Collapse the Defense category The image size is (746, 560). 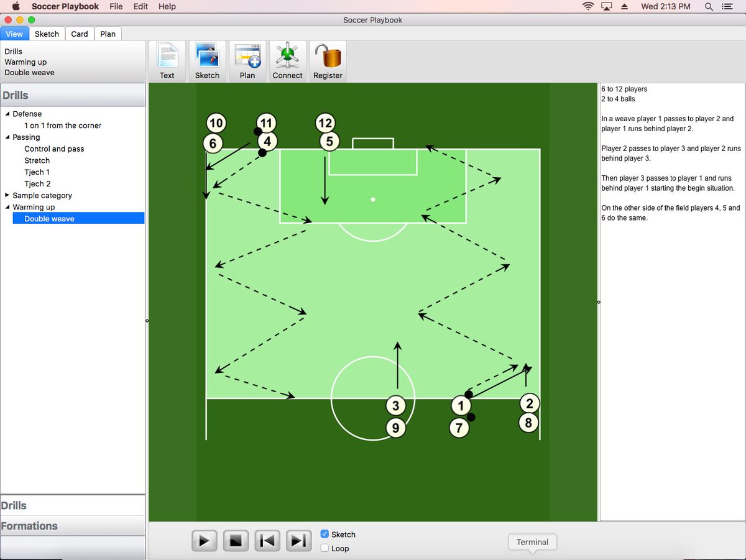7,114
